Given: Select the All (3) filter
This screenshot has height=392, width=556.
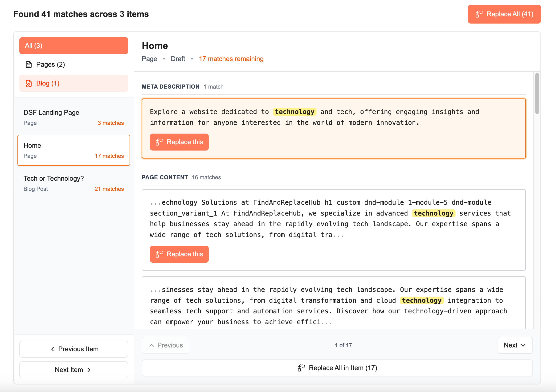Looking at the screenshot, I should [x=73, y=45].
